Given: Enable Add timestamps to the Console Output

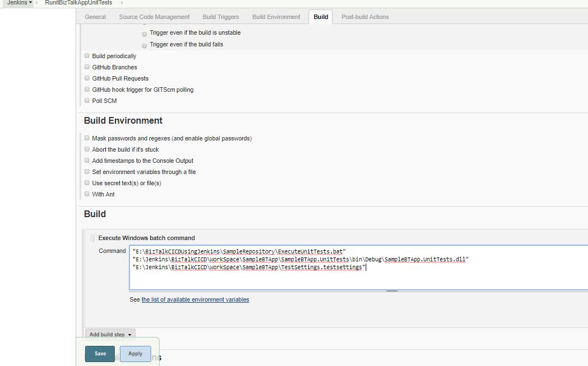Looking at the screenshot, I should click(x=87, y=161).
